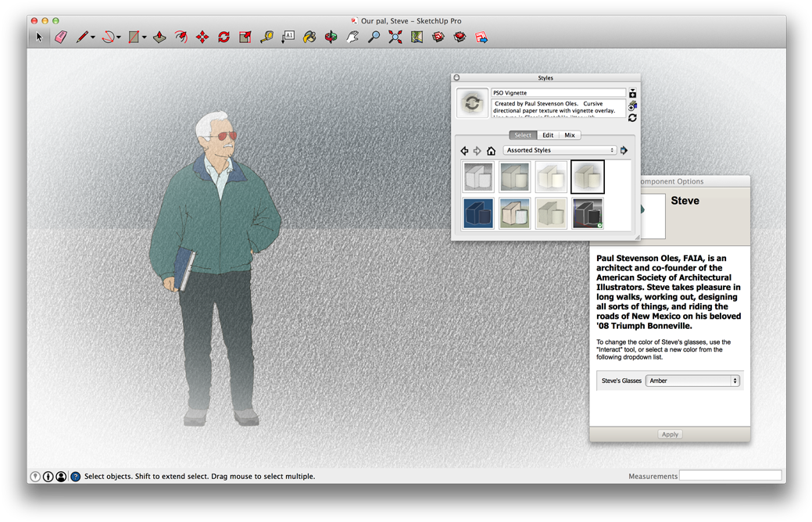
Task: Select the dark wireframe style thumbnail
Action: click(588, 213)
